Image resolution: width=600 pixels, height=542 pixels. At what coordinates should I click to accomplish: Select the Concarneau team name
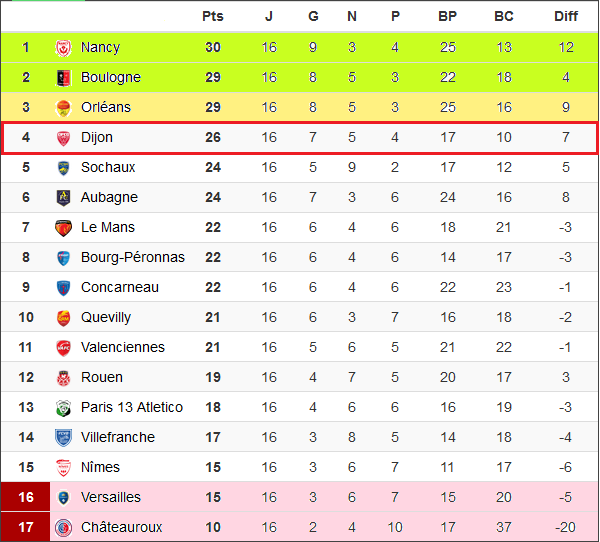click(x=120, y=287)
